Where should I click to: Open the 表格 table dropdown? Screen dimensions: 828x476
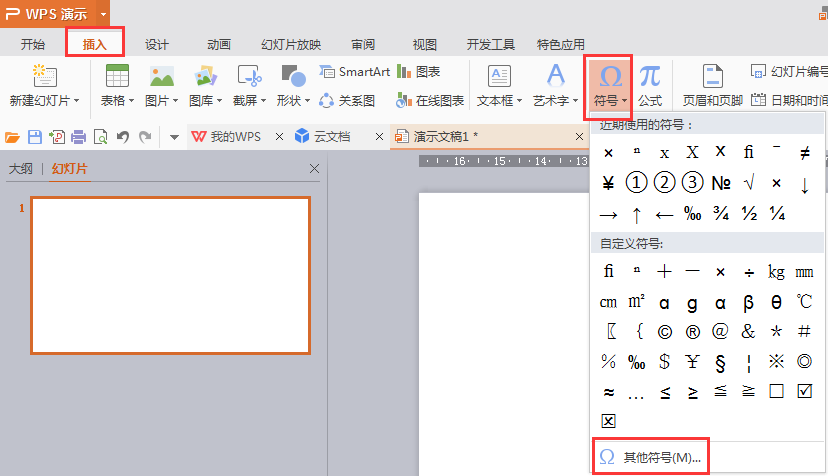[117, 101]
